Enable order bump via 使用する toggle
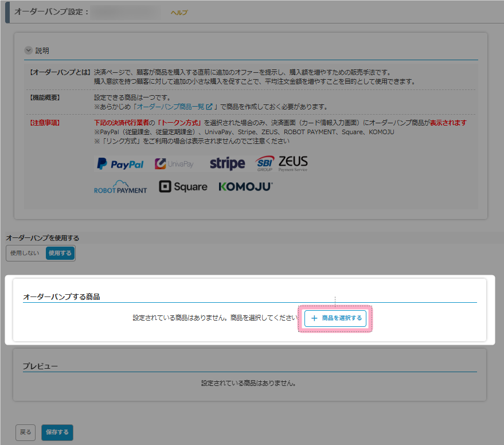504x445 pixels. coord(60,253)
